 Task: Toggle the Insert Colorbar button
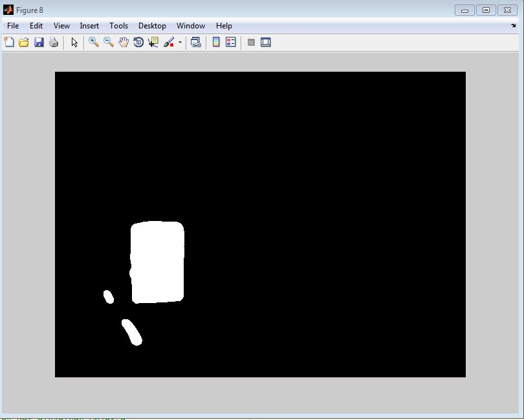(x=216, y=43)
